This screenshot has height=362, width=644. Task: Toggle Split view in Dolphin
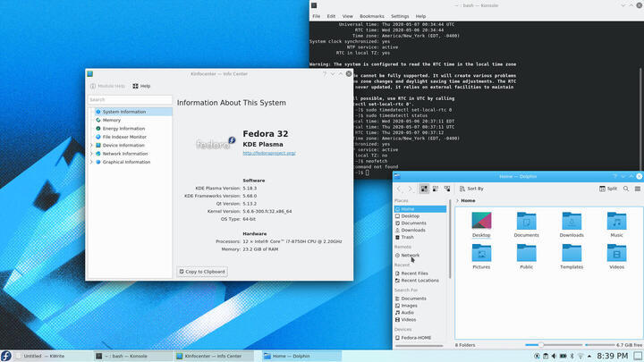coord(608,189)
